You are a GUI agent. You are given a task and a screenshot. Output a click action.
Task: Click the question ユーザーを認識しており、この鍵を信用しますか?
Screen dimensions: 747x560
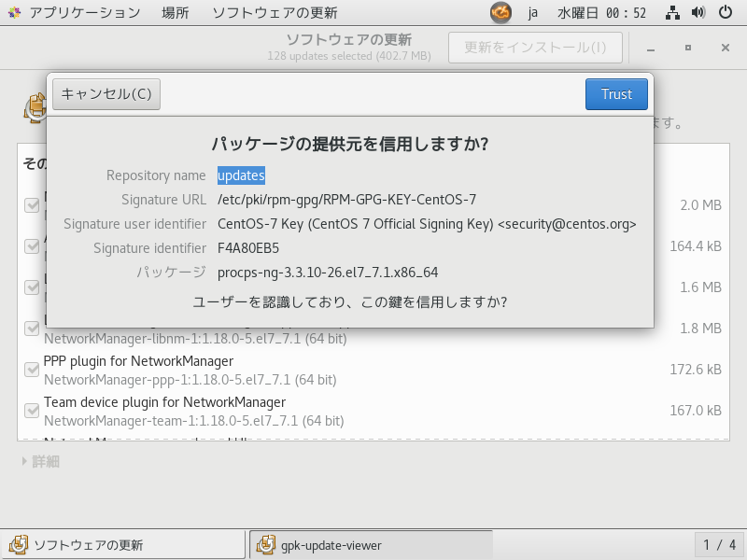pos(350,301)
